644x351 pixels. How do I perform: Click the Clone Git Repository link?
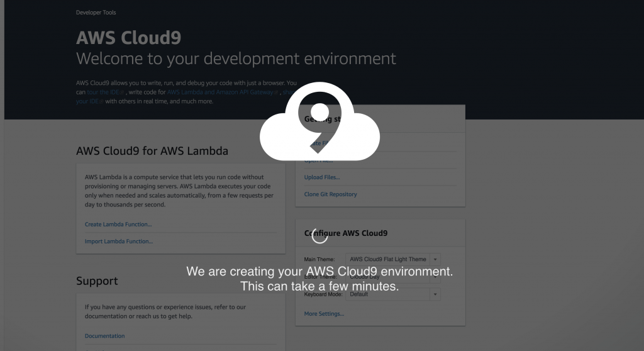pyautogui.click(x=331, y=194)
